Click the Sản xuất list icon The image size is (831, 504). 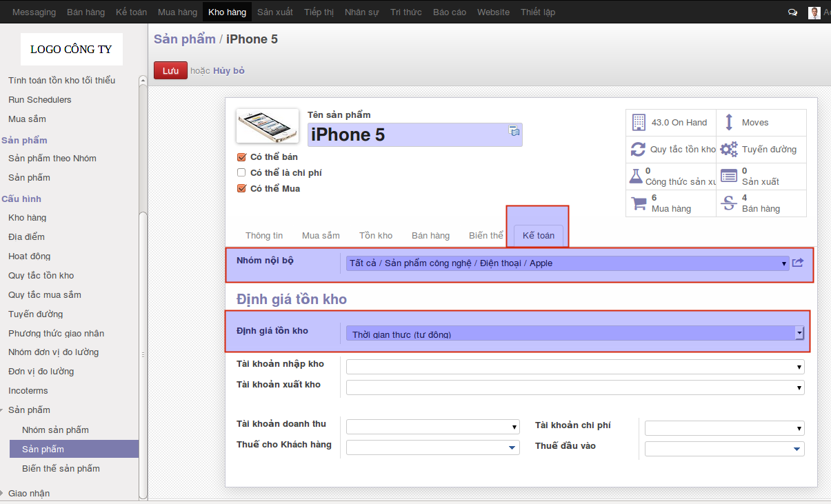click(729, 176)
